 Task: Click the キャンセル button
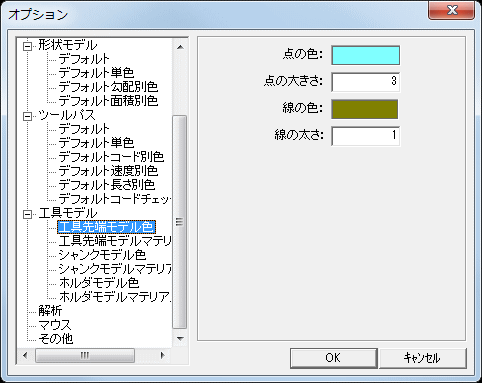422,358
